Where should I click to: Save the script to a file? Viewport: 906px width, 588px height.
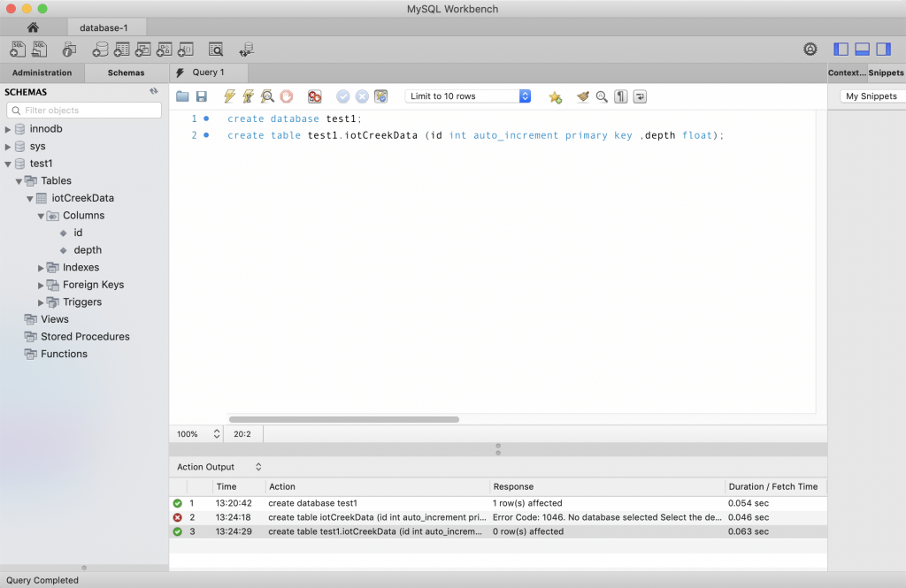click(202, 96)
